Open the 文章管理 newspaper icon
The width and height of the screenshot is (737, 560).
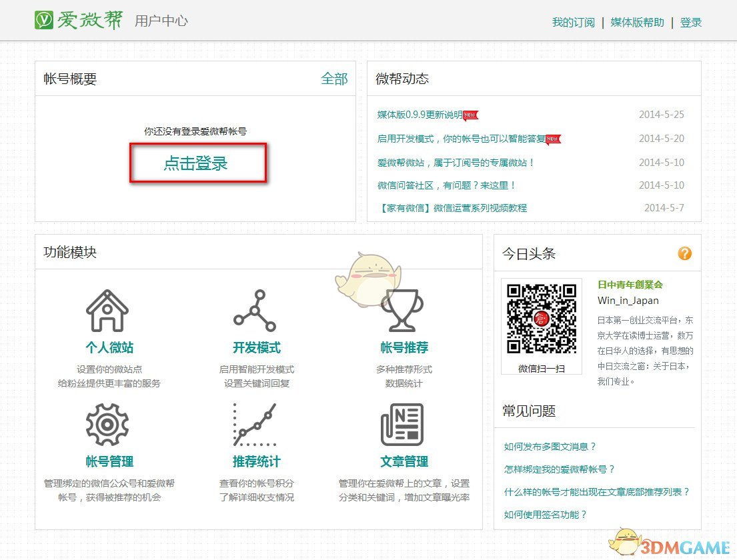(x=404, y=425)
